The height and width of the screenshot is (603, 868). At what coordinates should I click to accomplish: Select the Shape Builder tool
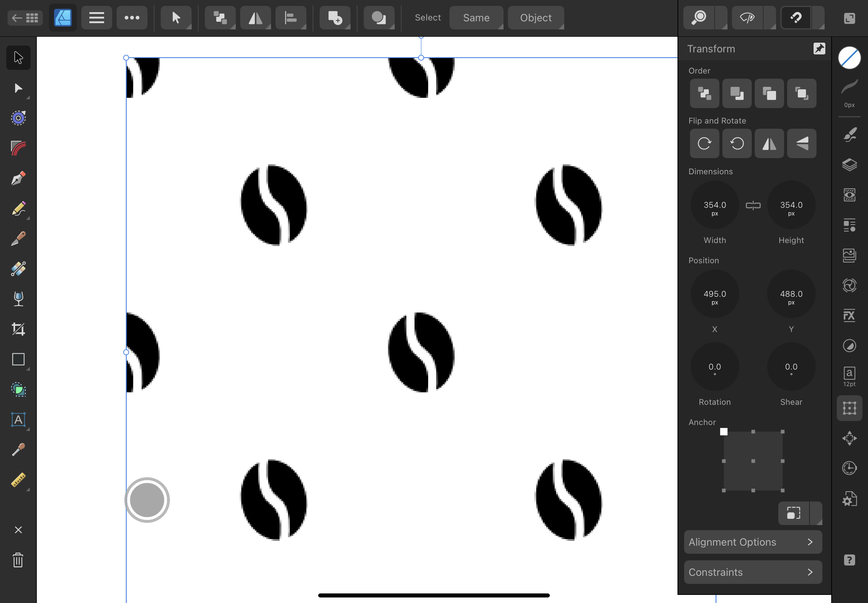pos(18,389)
